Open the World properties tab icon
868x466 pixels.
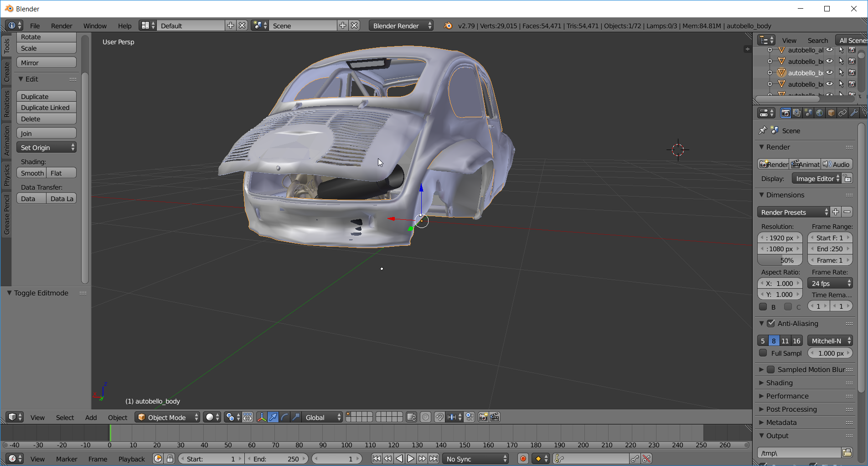(x=820, y=113)
